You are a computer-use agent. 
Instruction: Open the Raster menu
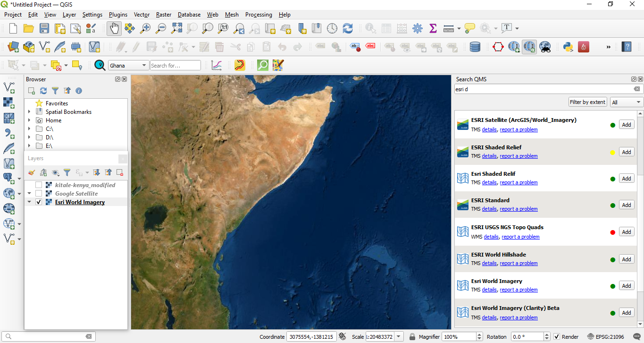[x=164, y=15]
